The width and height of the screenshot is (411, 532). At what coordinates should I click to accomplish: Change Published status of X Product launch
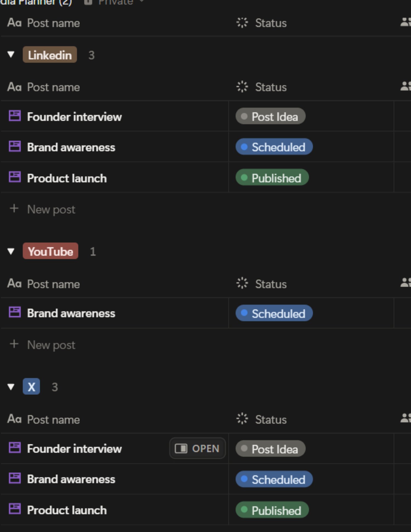click(x=272, y=510)
